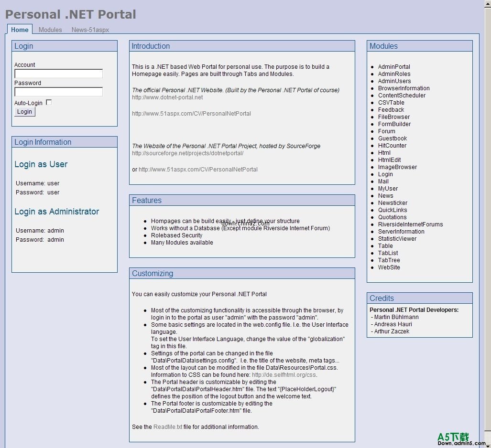491x448 pixels.
Task: Click the Introduction panel header
Action: click(x=242, y=46)
